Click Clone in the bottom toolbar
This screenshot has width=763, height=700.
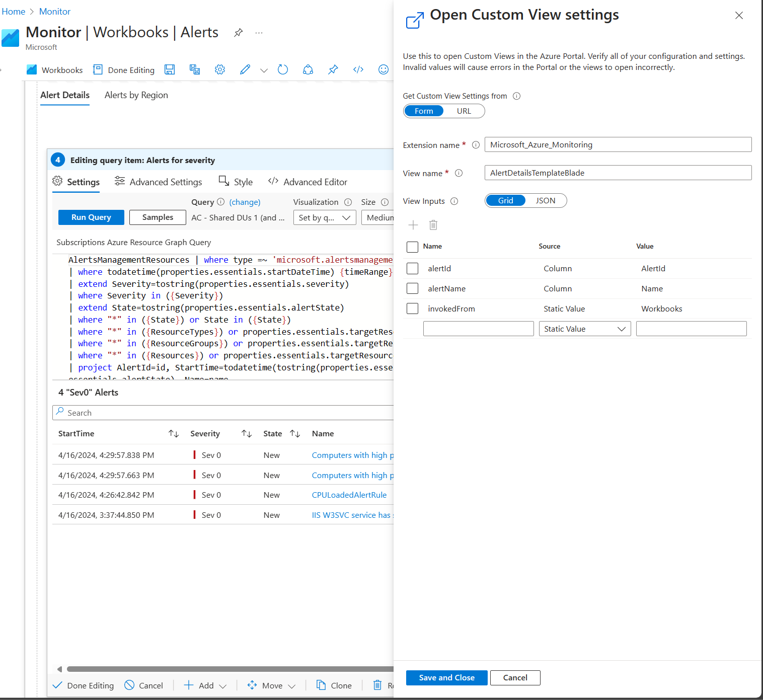pos(334,685)
